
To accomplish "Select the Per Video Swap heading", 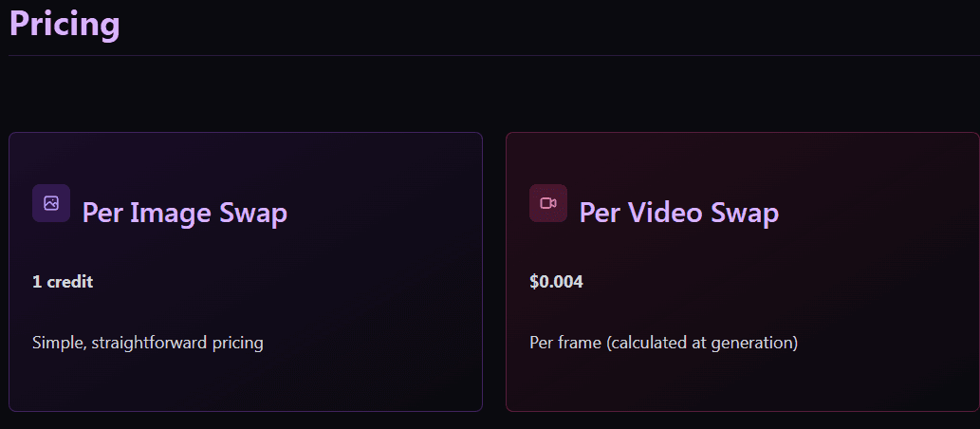I will [678, 213].
